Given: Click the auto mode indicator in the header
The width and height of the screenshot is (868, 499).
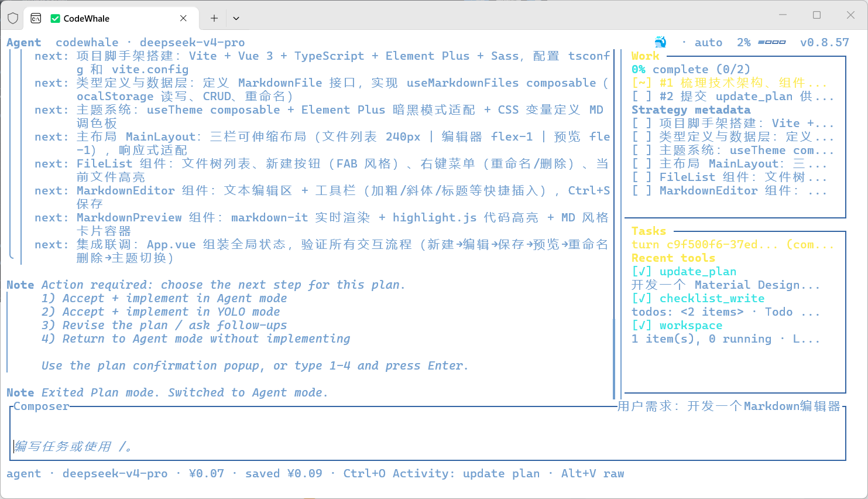Looking at the screenshot, I should (x=708, y=42).
